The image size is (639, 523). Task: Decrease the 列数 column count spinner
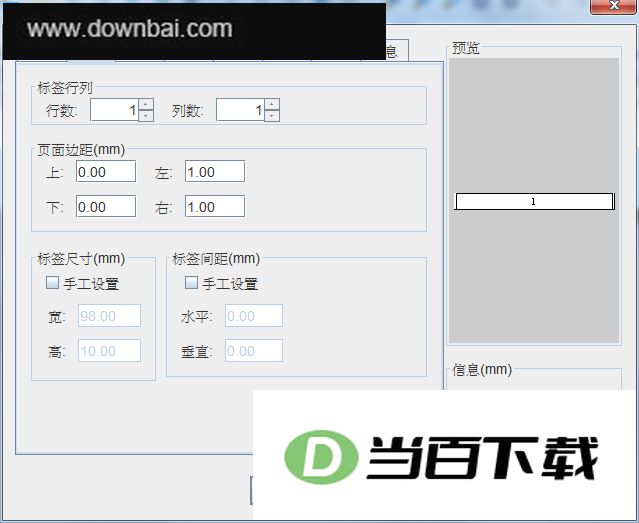pyautogui.click(x=272, y=116)
